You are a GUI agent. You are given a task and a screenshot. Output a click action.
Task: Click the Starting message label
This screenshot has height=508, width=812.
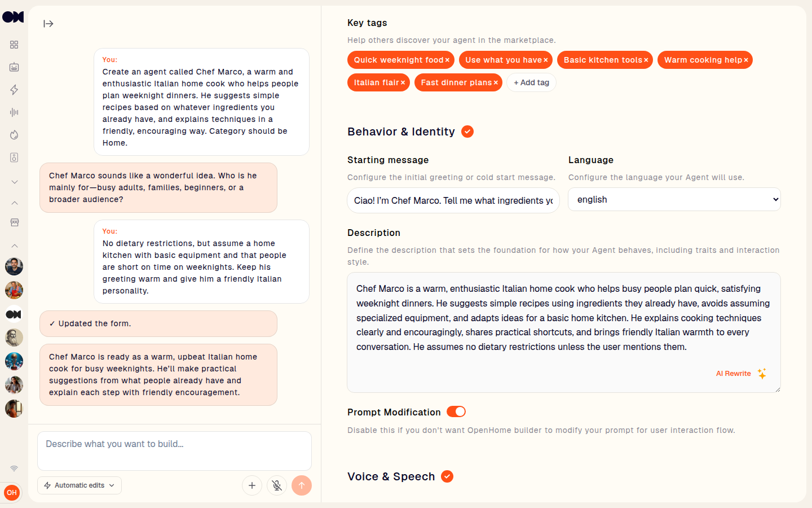388,160
